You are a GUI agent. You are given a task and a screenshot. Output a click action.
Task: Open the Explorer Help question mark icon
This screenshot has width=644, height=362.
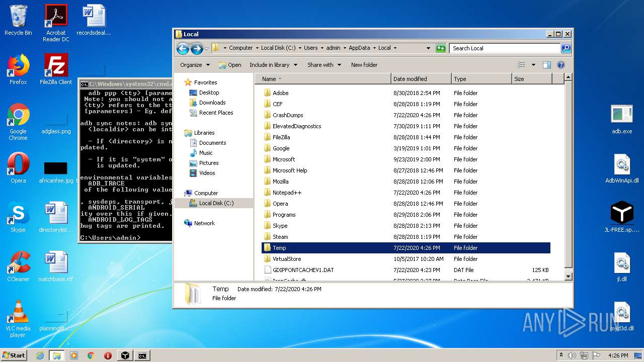tap(561, 65)
